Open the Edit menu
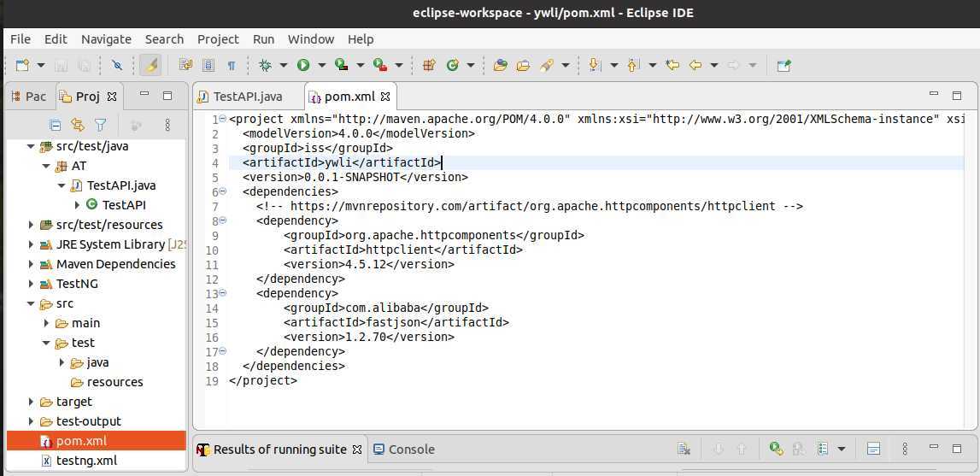The width and height of the screenshot is (980, 476). pos(56,38)
